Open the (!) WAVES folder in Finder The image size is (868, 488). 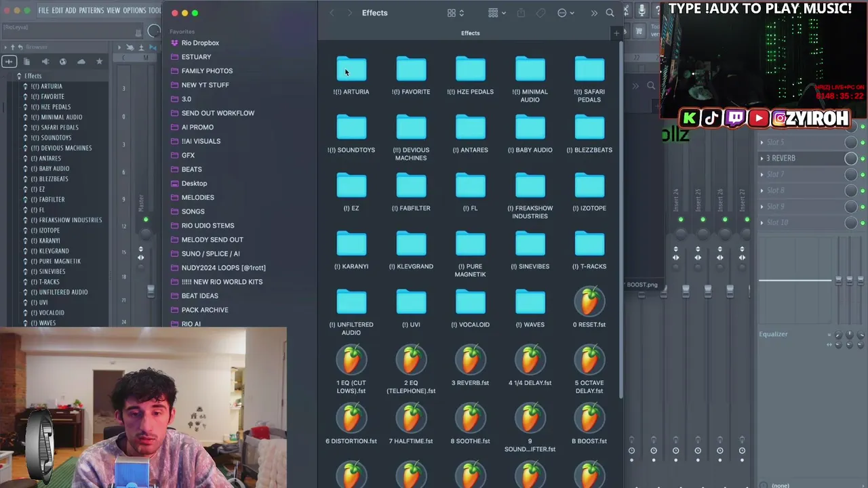530,303
